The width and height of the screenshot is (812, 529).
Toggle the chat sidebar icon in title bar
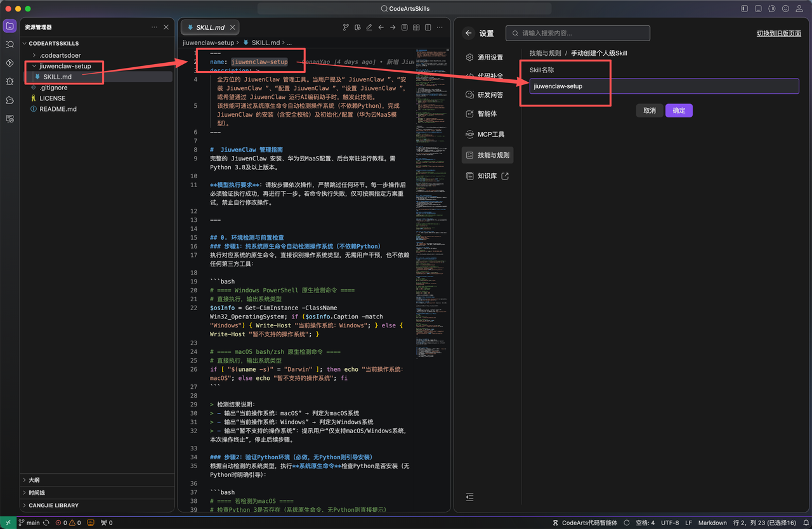coord(772,8)
